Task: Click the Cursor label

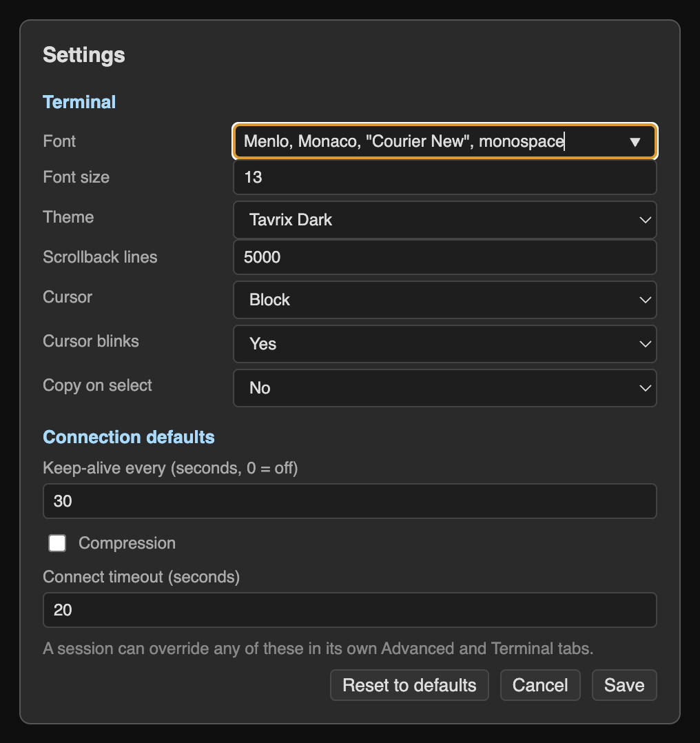Action: coord(68,297)
